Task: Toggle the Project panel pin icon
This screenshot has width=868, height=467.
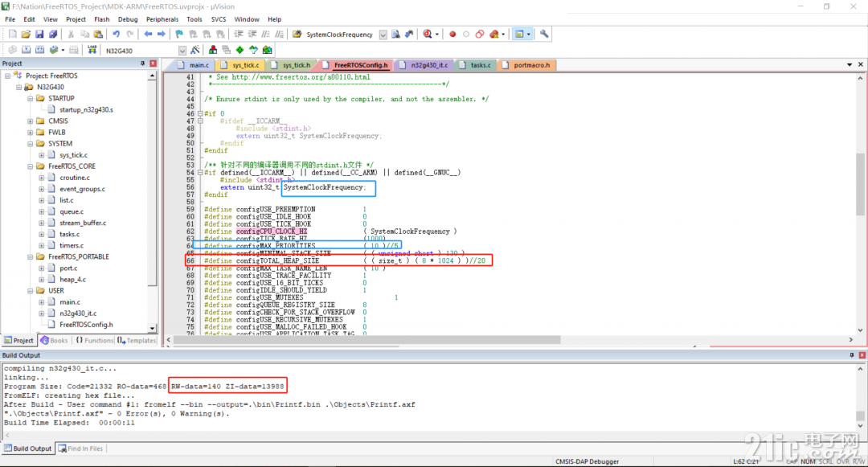Action: coord(143,63)
